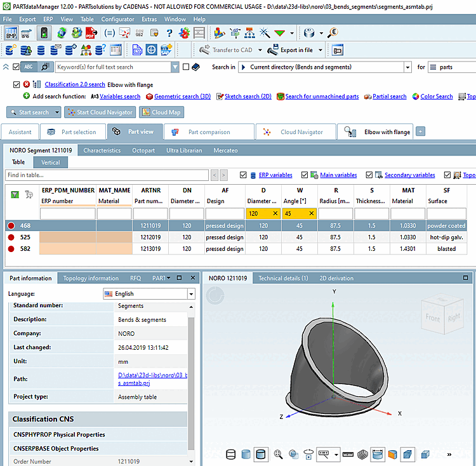Click the Cloud Map button
The width and height of the screenshot is (476, 466).
(x=161, y=112)
